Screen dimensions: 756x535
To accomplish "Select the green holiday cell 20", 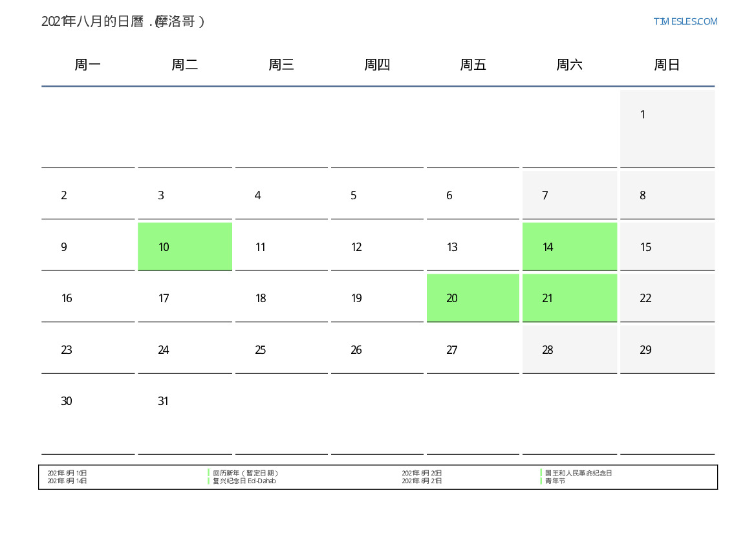I will 473,298.
